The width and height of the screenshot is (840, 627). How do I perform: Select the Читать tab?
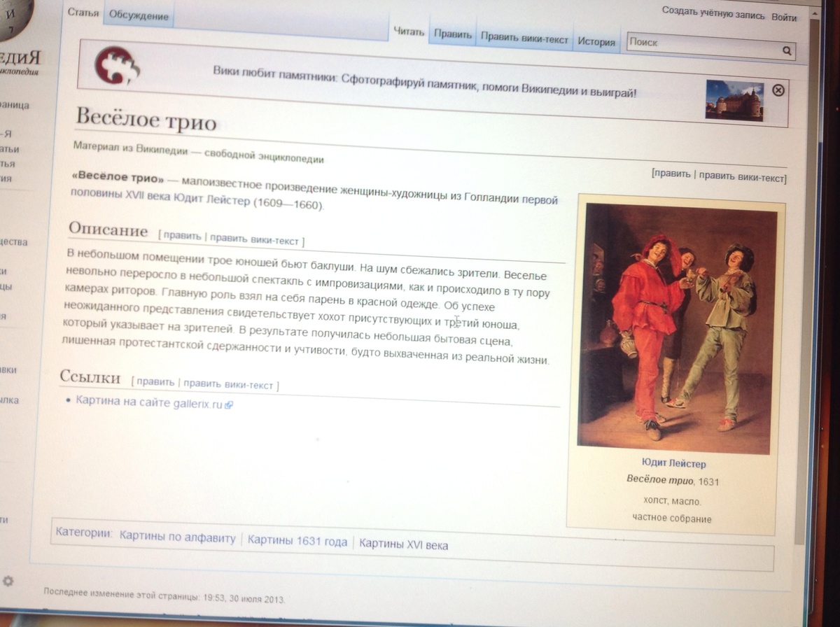click(409, 31)
